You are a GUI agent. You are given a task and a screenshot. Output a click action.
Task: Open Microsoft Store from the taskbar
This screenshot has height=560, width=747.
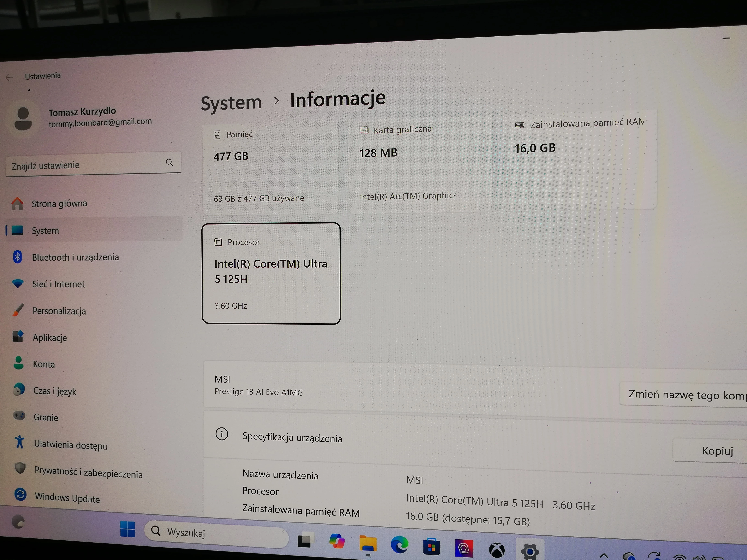(x=431, y=547)
